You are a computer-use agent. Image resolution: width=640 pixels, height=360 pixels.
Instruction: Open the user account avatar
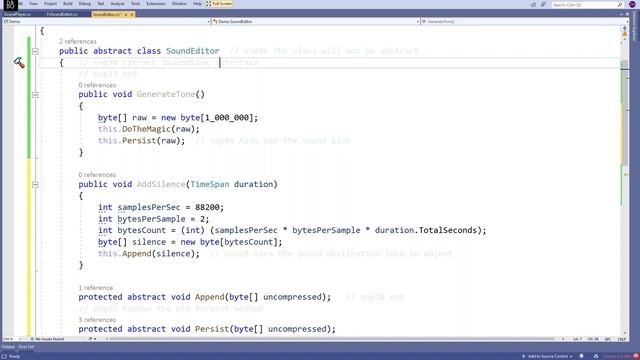(x=632, y=4)
